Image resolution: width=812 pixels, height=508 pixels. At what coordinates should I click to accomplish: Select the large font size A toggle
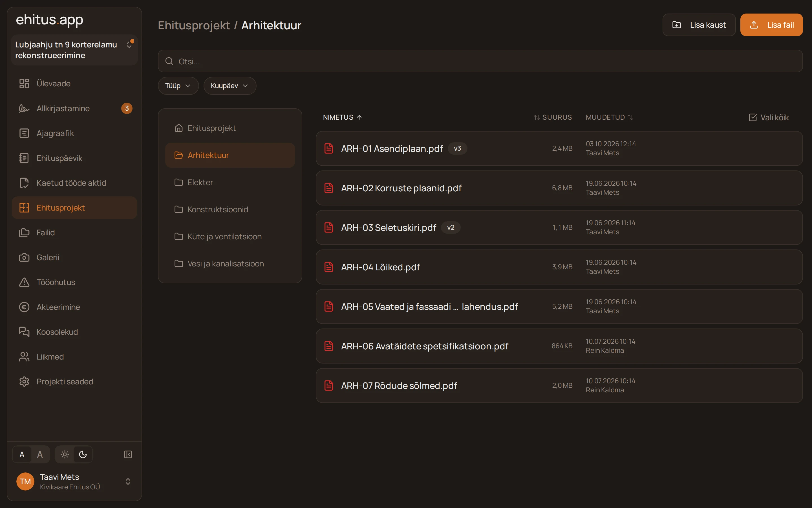(x=40, y=454)
